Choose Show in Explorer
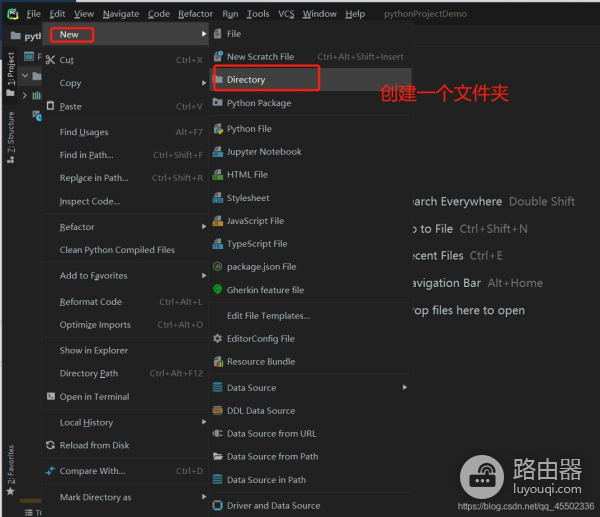Image resolution: width=600 pixels, height=517 pixels. click(126, 351)
